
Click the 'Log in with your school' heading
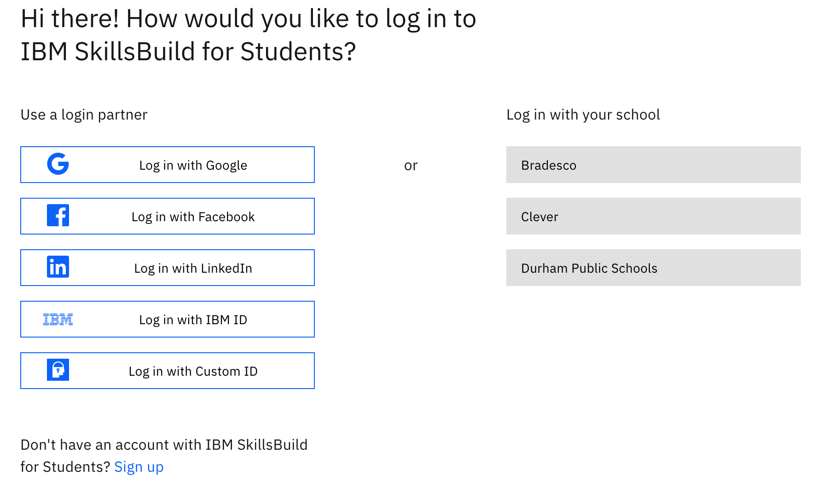(583, 115)
